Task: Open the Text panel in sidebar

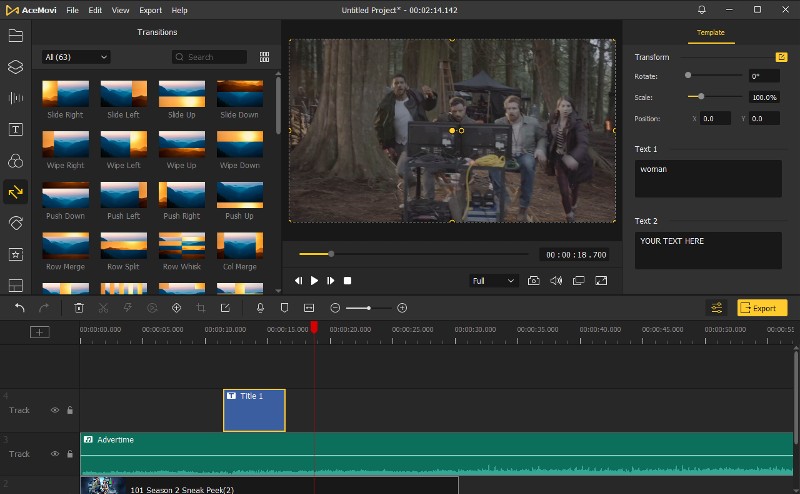Action: 16,130
